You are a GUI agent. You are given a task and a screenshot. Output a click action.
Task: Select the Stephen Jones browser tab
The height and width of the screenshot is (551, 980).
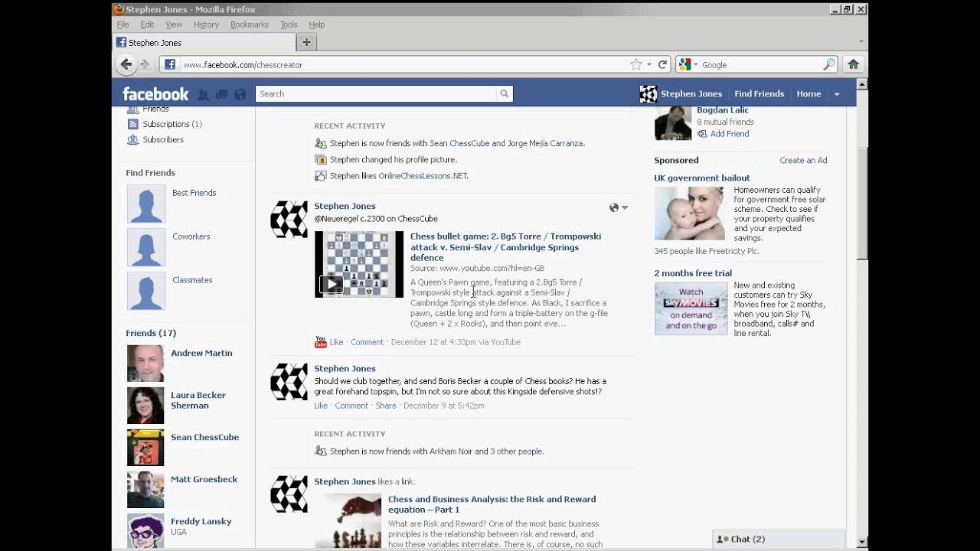click(x=203, y=43)
